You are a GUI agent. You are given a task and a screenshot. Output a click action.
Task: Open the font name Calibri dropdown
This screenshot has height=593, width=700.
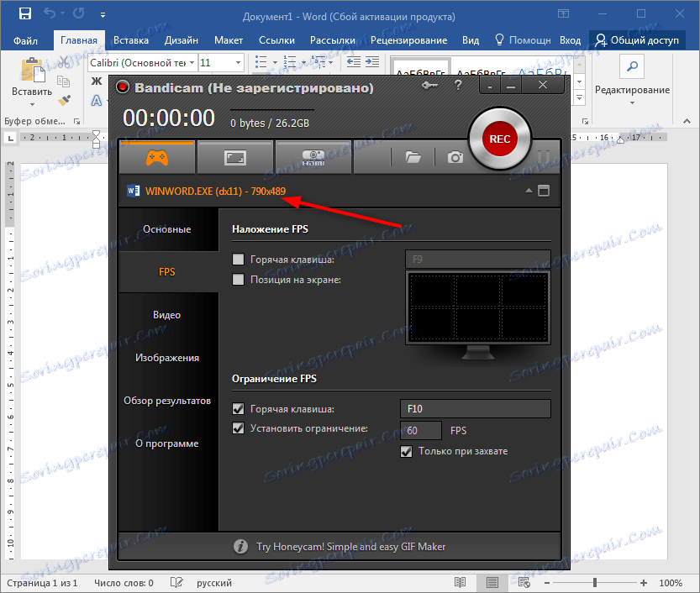[x=192, y=63]
